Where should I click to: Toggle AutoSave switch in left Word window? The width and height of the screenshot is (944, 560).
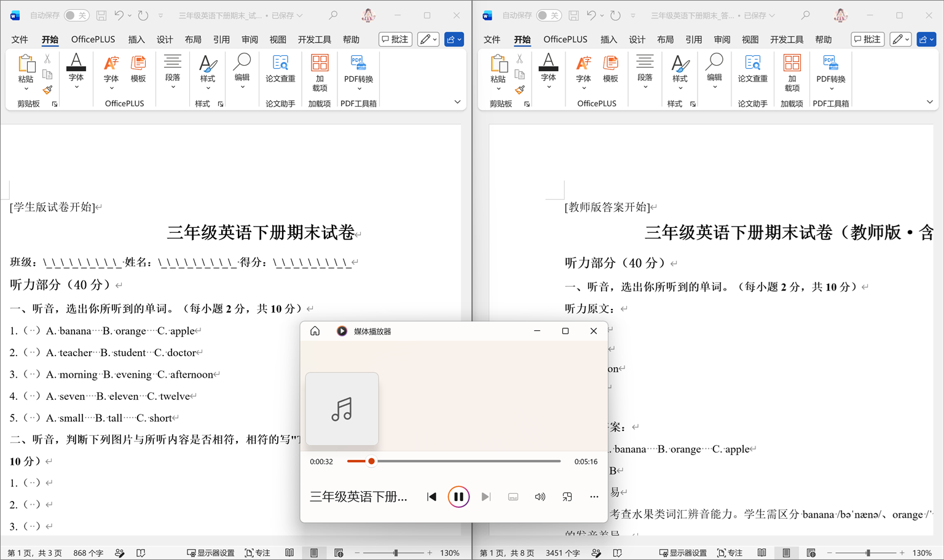point(76,15)
